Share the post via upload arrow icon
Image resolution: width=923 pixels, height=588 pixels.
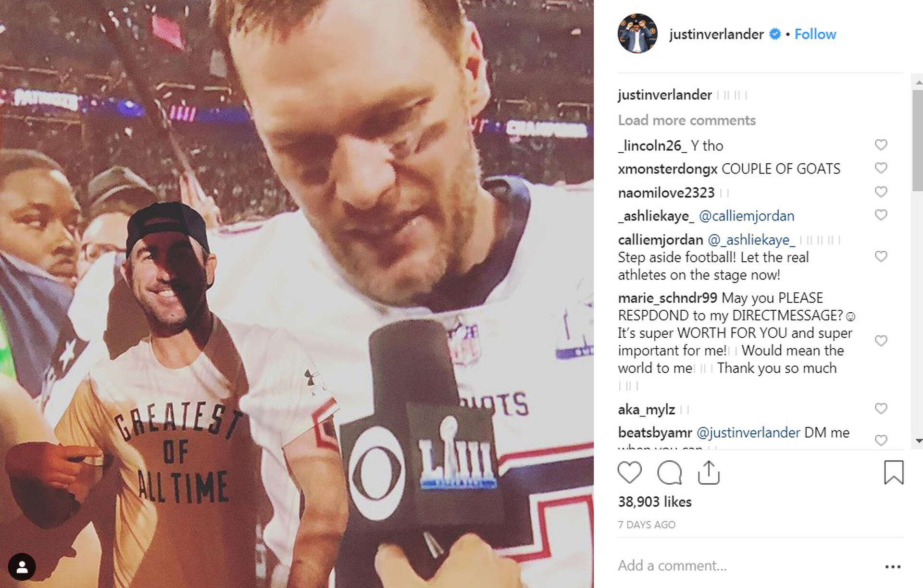click(708, 472)
